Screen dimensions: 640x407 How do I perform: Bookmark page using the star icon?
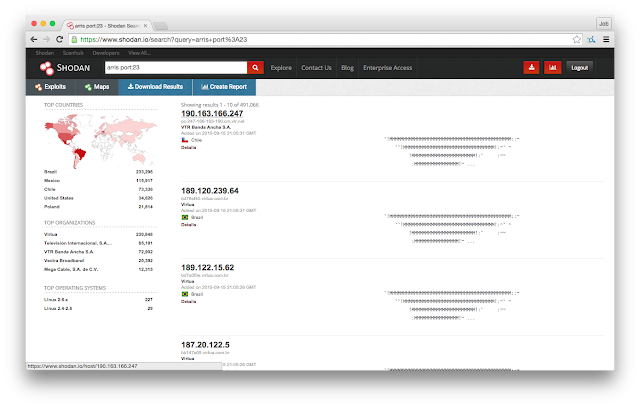[576, 40]
